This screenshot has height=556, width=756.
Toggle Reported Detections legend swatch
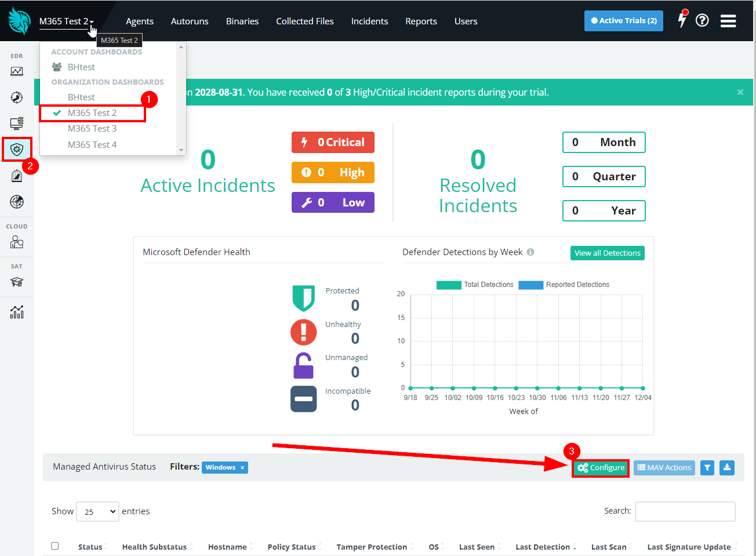coord(530,285)
